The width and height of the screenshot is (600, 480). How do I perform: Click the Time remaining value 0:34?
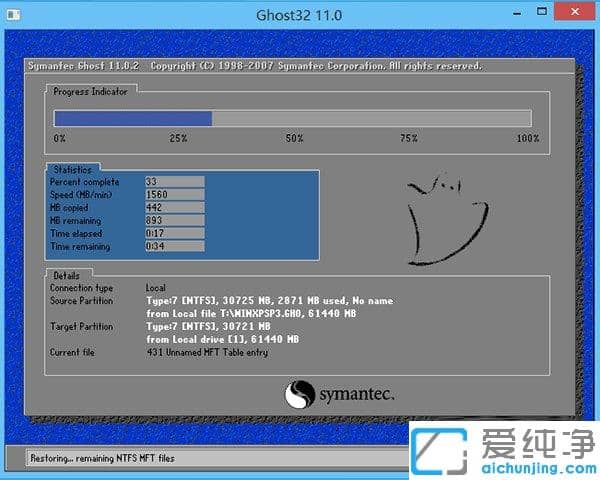(x=174, y=246)
